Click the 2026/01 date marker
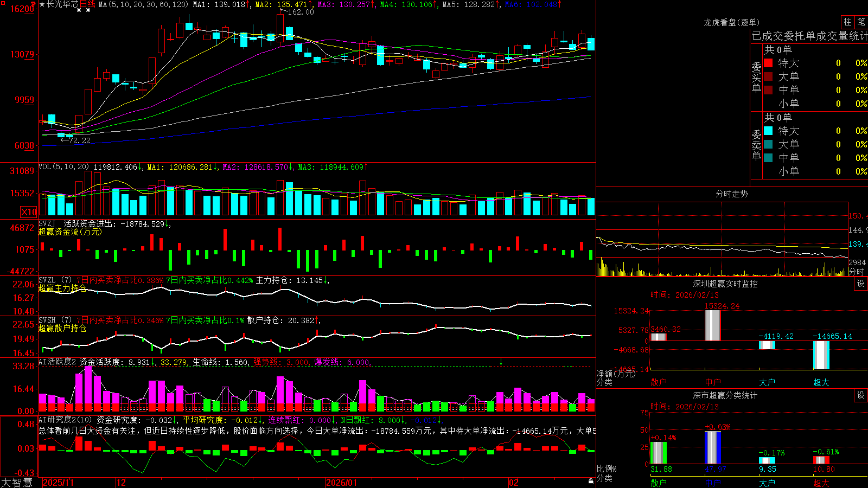The height and width of the screenshot is (488, 868). (x=341, y=483)
